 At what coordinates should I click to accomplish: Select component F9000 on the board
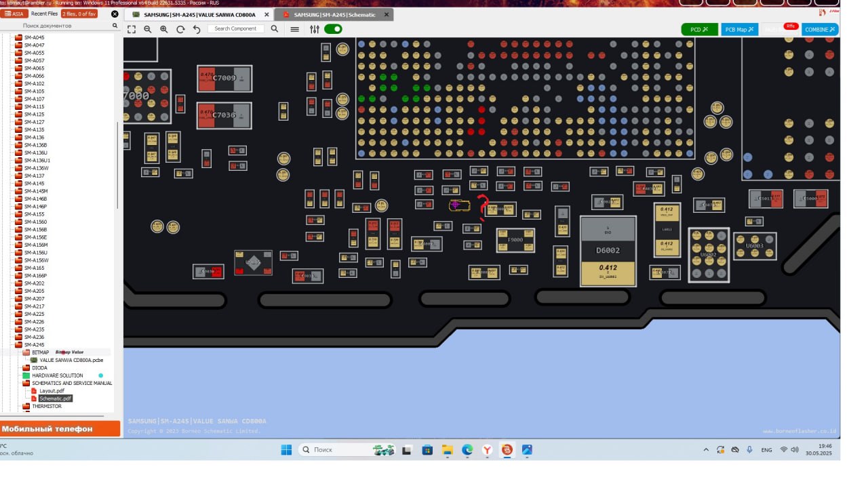click(x=515, y=240)
